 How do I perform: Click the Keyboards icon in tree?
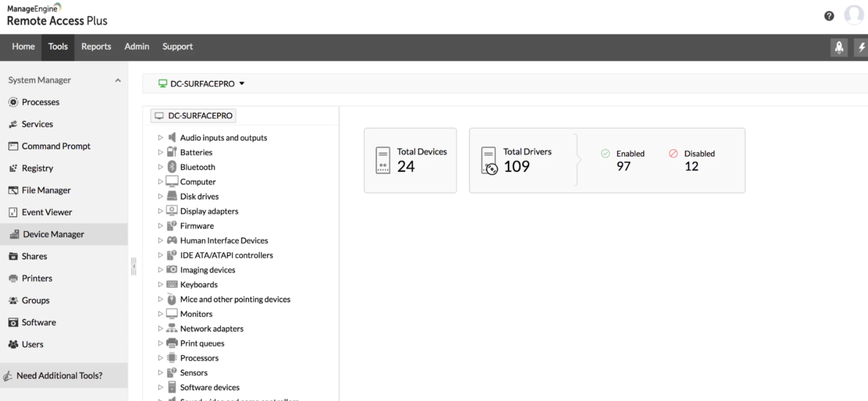point(172,284)
